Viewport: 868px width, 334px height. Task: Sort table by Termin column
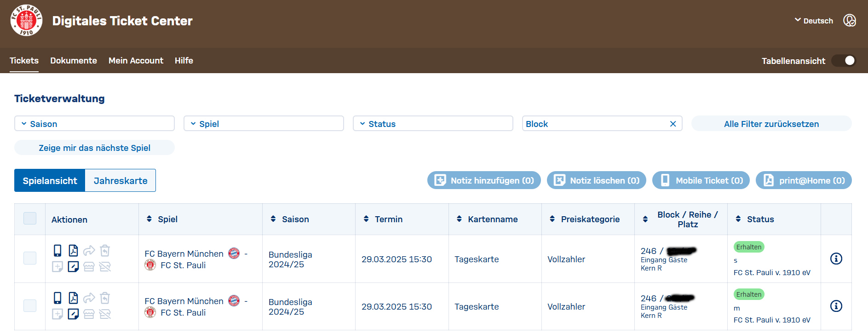[366, 219]
